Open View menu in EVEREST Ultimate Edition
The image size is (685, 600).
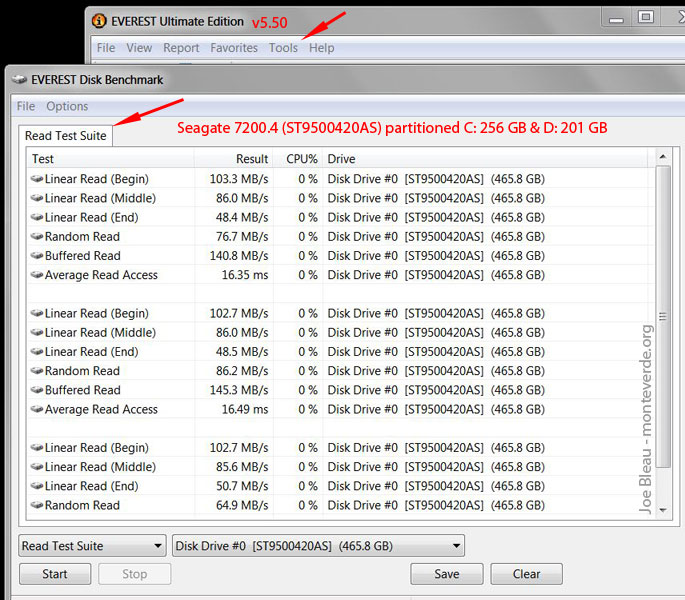139,48
